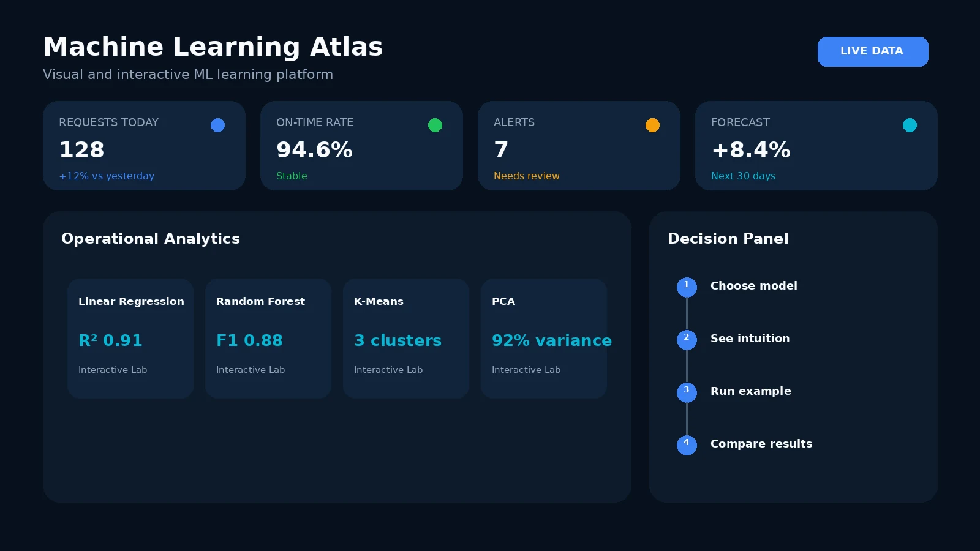
Task: Click the 'Stable' status text
Action: pos(292,176)
